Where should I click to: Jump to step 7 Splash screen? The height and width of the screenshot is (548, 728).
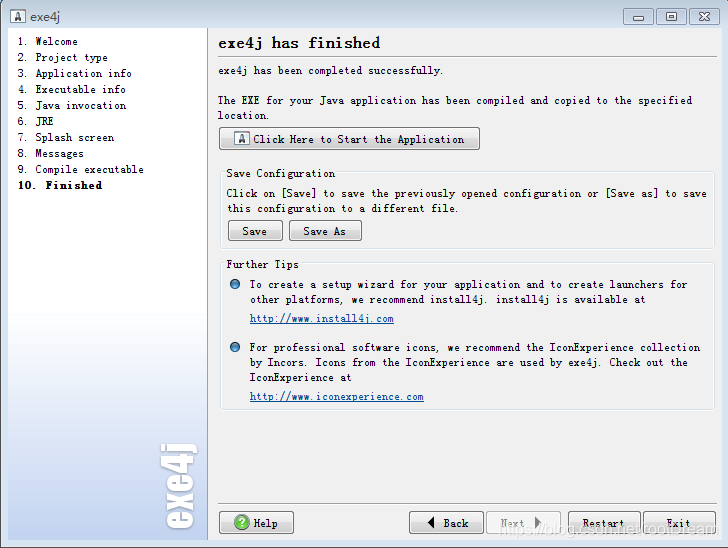[65, 137]
